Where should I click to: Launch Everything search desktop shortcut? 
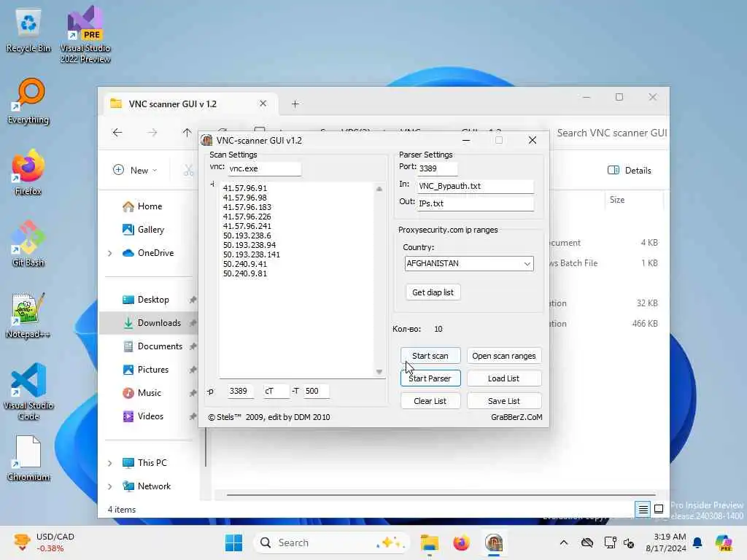coord(28,102)
